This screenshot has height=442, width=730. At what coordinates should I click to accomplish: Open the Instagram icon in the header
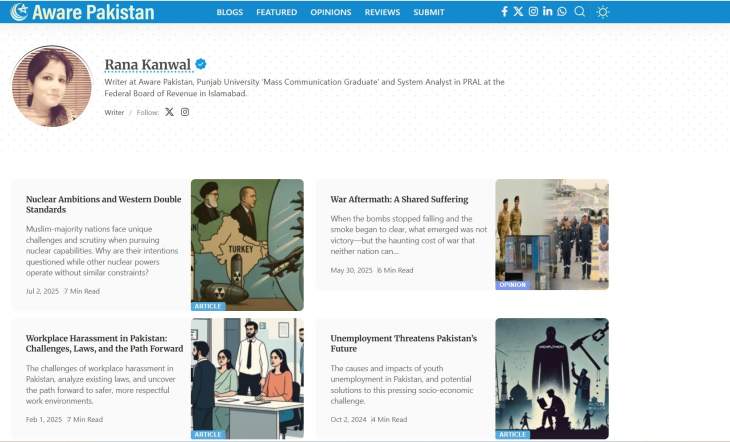(533, 12)
